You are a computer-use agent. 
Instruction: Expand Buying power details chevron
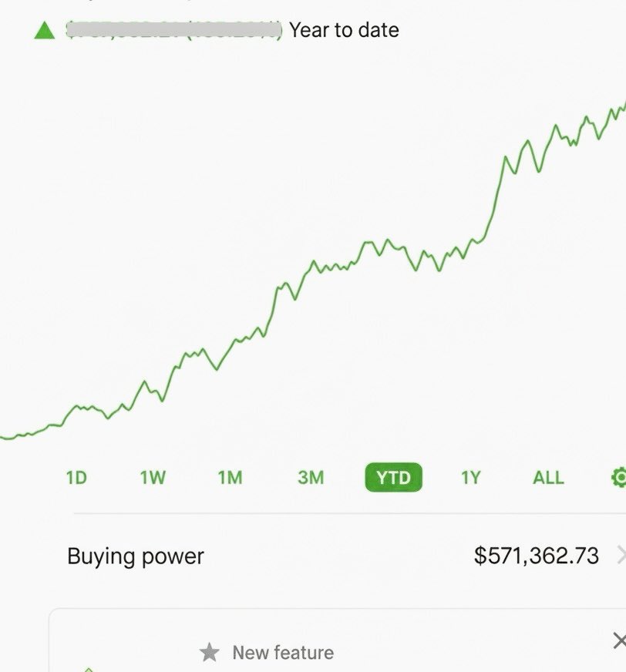coord(621,556)
